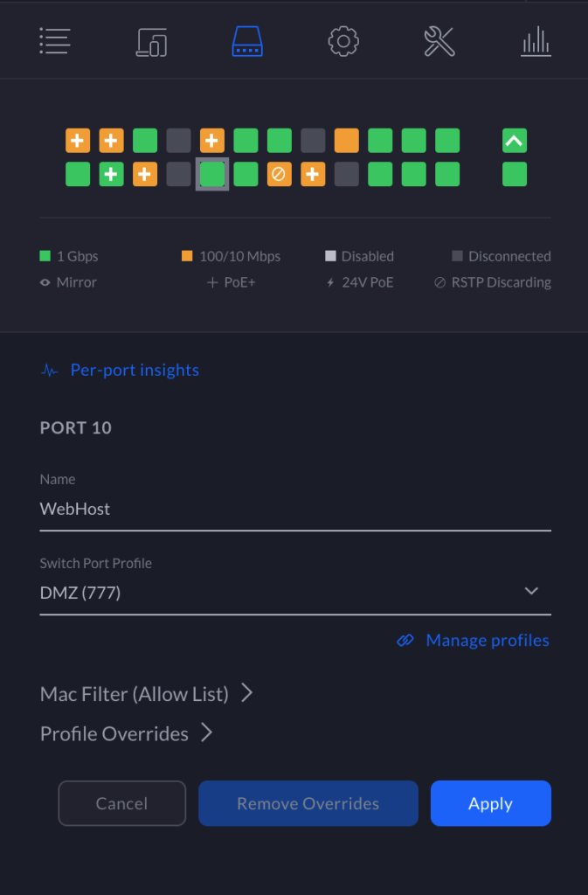588x895 pixels.
Task: Select the uplink port with up arrow
Action: (x=515, y=141)
